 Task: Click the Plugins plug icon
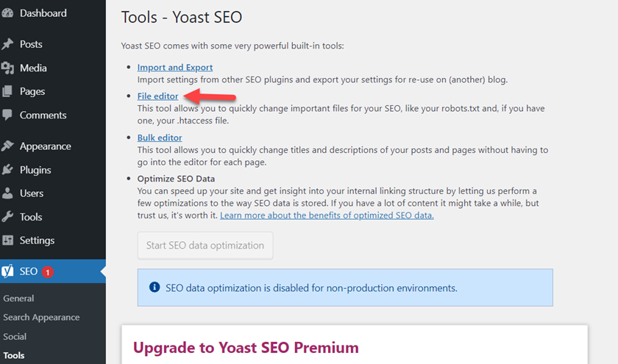7,170
